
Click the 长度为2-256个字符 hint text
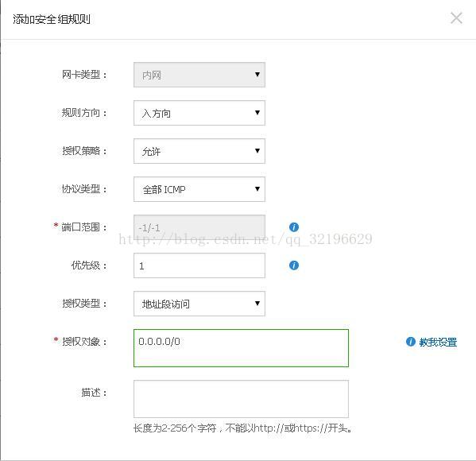tap(242, 428)
